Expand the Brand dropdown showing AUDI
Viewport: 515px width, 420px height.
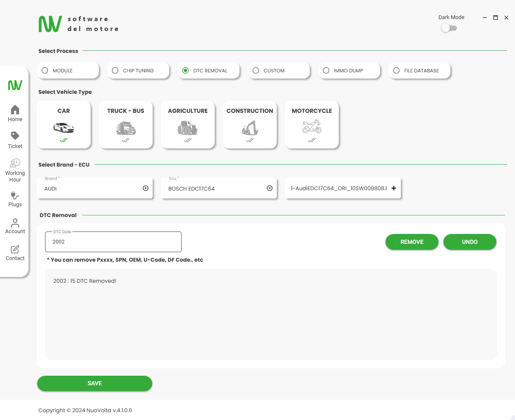point(146,189)
